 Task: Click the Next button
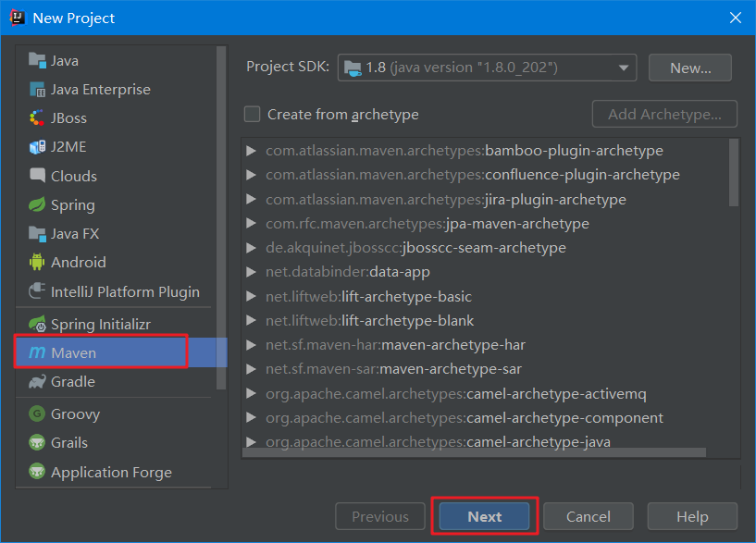pos(484,516)
